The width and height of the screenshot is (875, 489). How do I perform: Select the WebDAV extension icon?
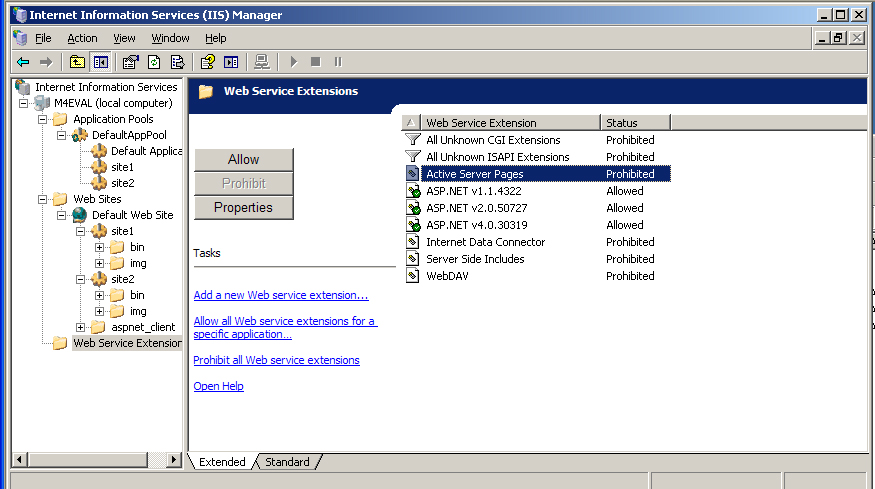[x=413, y=276]
